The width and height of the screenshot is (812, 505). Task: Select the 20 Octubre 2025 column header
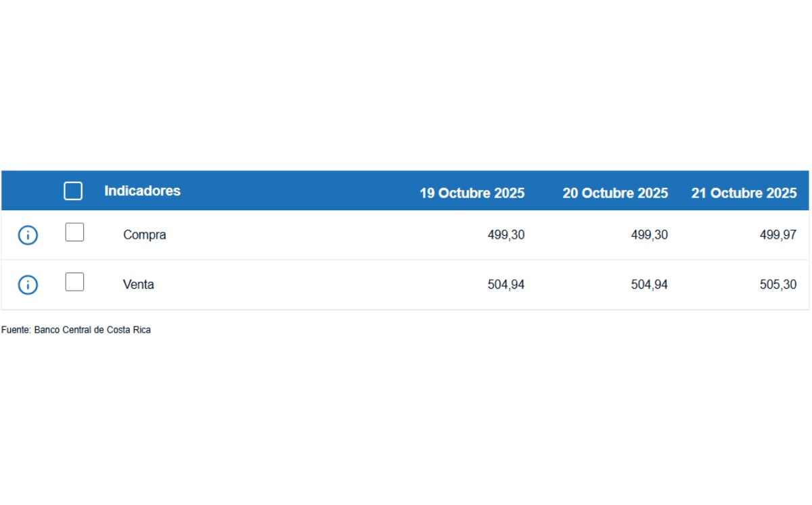coord(615,193)
